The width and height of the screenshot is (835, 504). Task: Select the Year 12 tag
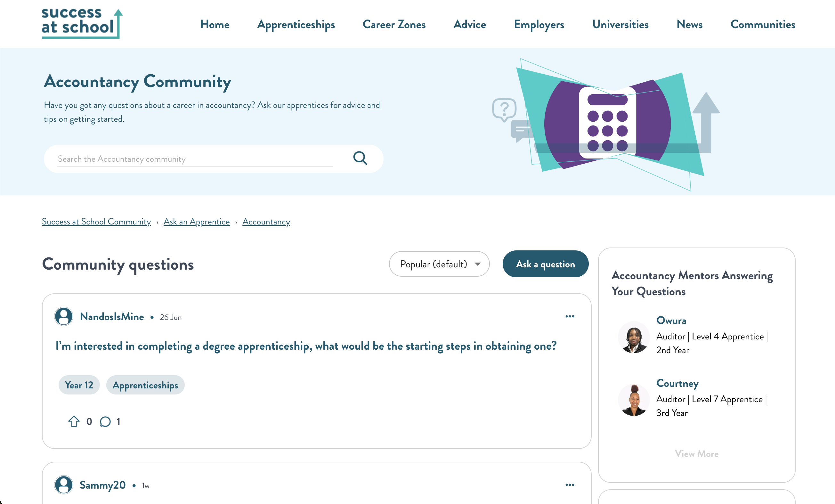(79, 385)
